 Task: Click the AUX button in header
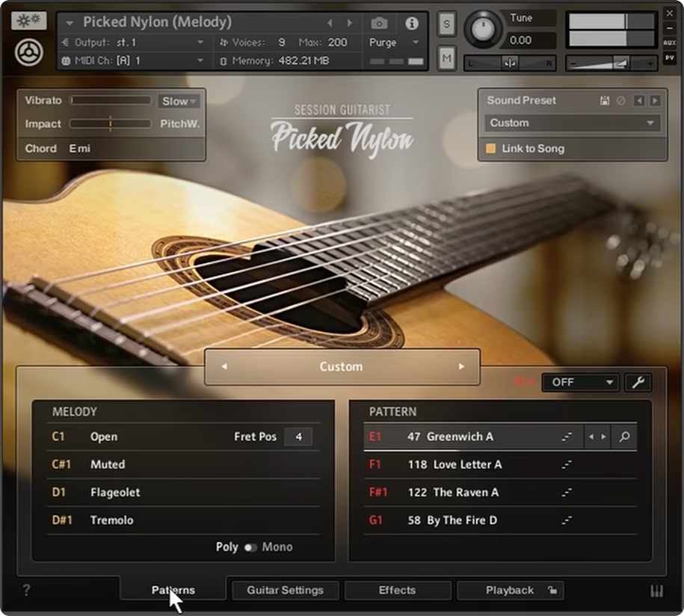670,43
